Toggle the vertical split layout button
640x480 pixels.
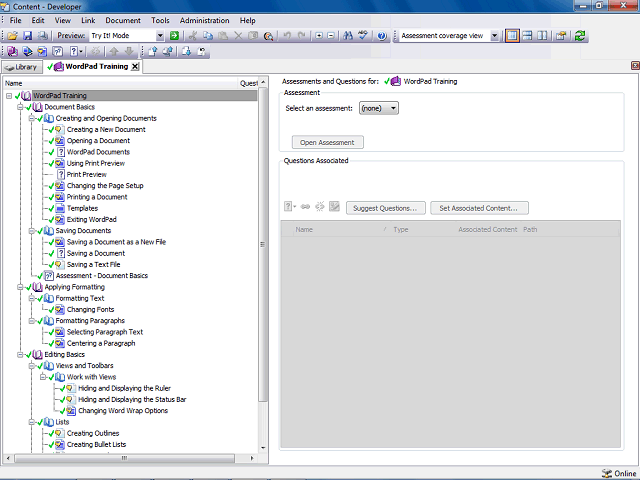pos(542,36)
